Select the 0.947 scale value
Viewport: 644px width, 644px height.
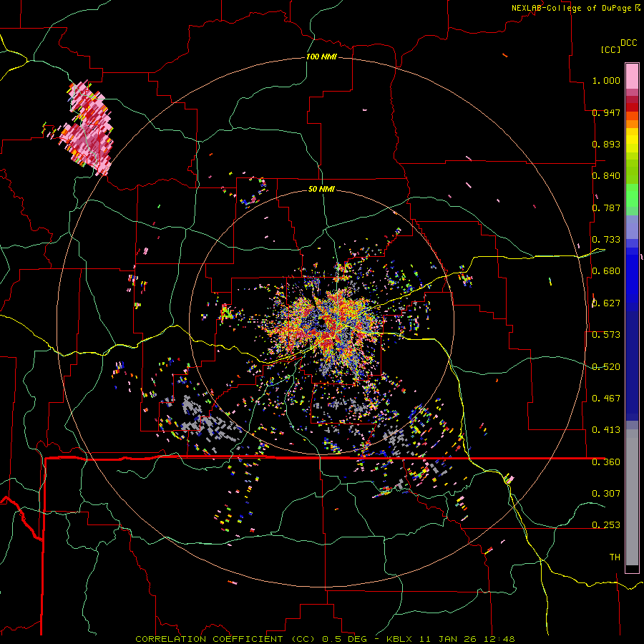[x=606, y=112]
